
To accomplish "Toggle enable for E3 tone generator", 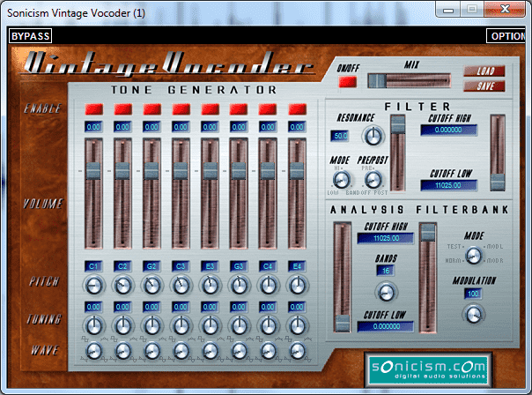I will pyautogui.click(x=211, y=109).
